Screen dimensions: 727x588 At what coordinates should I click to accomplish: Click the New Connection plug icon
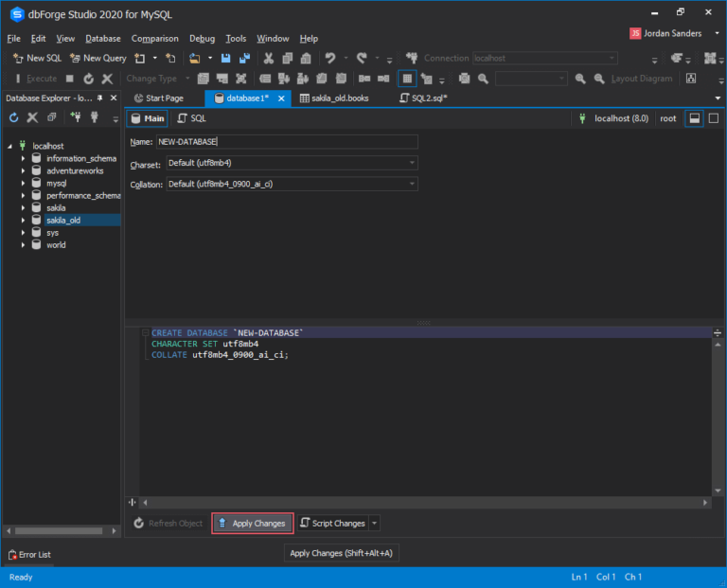(x=75, y=116)
